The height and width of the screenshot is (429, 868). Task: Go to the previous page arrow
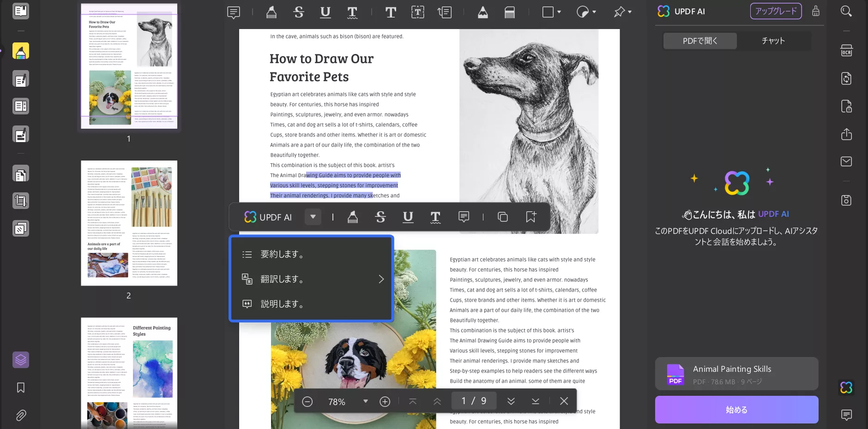437,401
